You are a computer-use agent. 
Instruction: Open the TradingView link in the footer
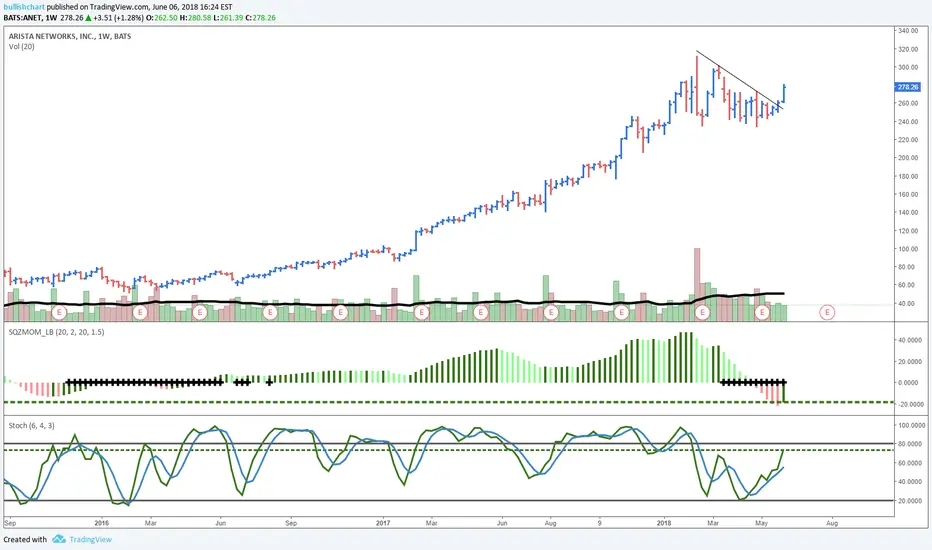[90, 539]
